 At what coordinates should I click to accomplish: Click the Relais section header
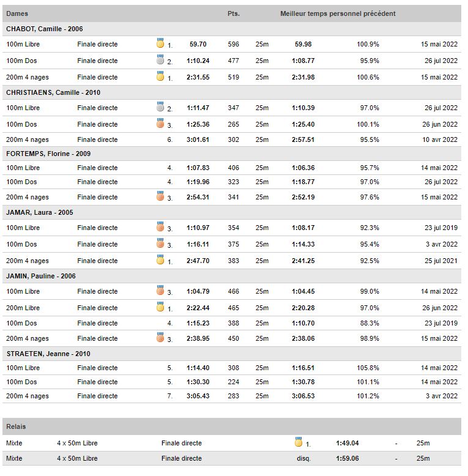tap(16, 426)
